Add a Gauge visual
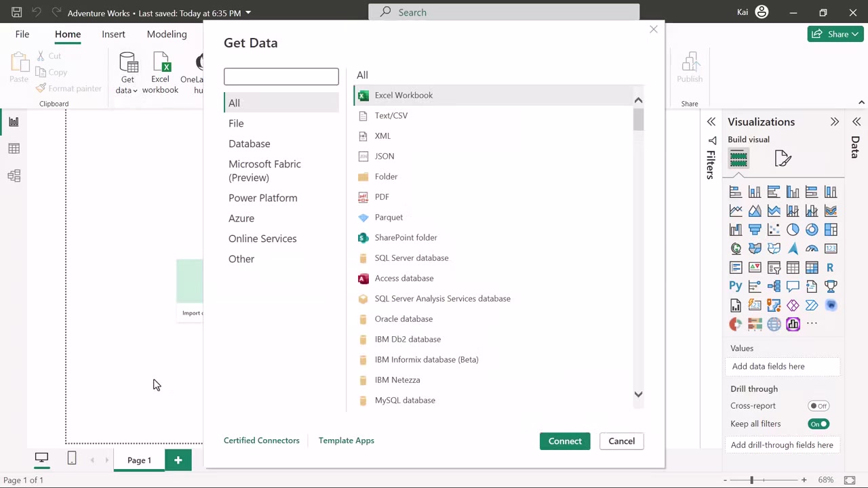 [812, 249]
